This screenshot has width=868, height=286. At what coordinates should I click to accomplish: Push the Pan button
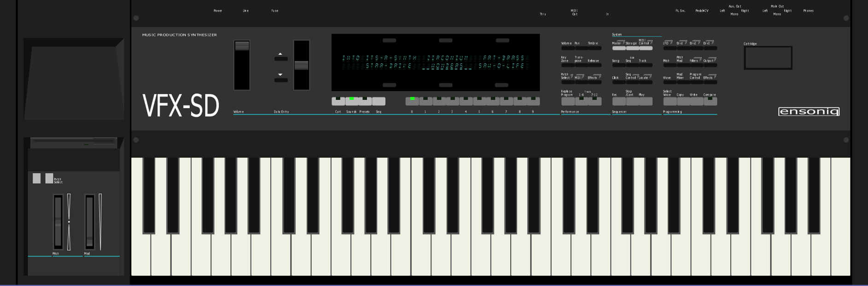(582, 48)
